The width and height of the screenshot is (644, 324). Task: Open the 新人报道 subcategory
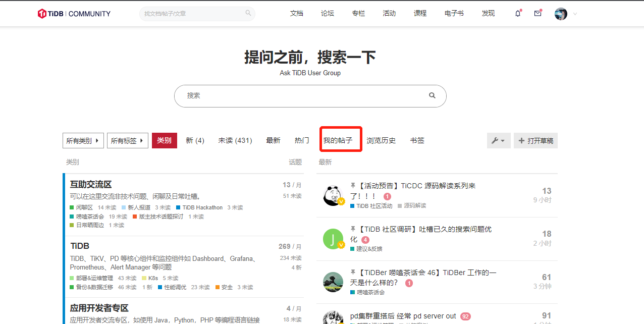tap(136, 207)
